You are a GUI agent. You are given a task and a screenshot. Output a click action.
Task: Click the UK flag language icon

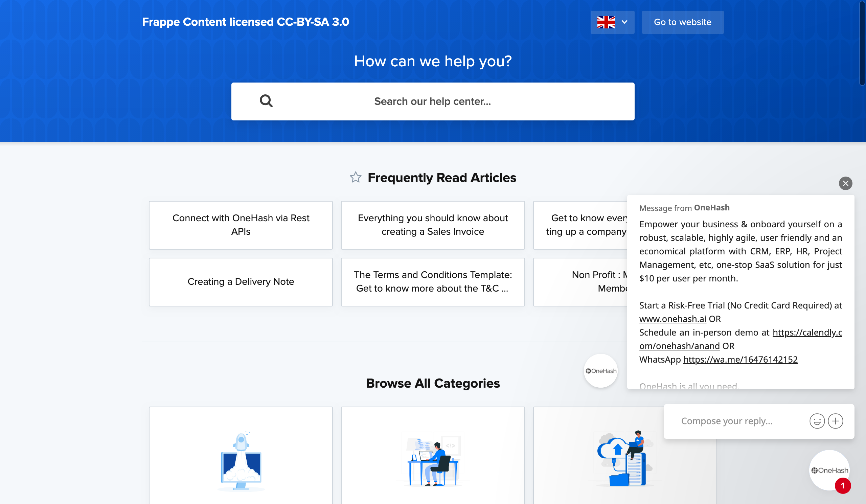point(606,22)
